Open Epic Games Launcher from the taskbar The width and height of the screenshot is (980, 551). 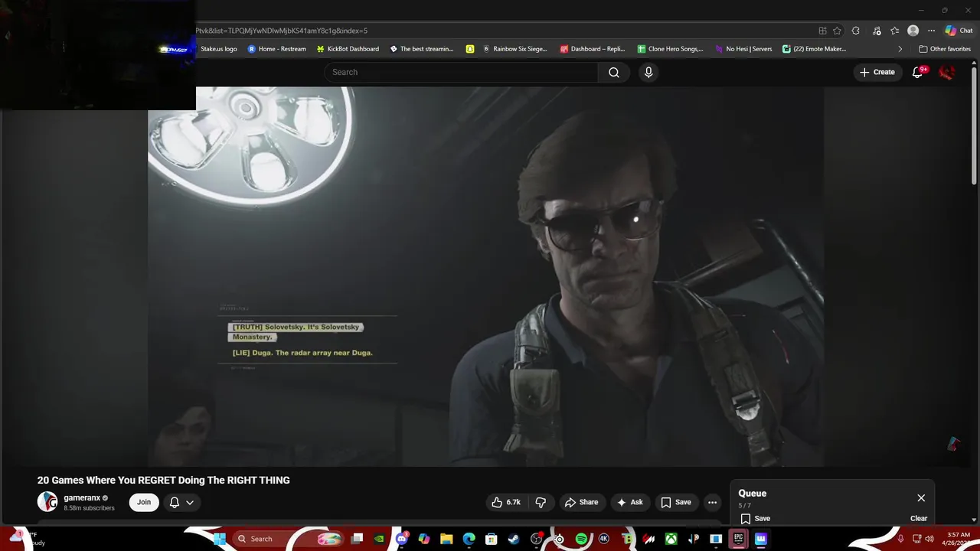(x=738, y=539)
